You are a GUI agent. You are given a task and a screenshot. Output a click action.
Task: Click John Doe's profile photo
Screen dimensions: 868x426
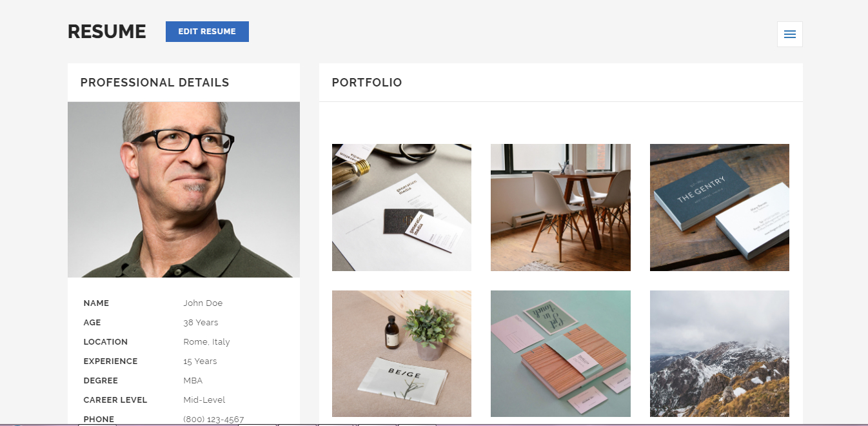click(x=184, y=190)
